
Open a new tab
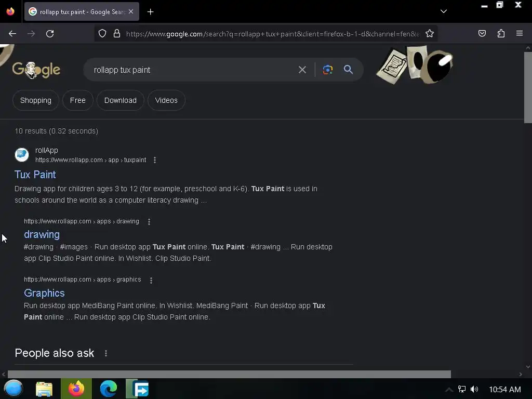[x=150, y=12]
